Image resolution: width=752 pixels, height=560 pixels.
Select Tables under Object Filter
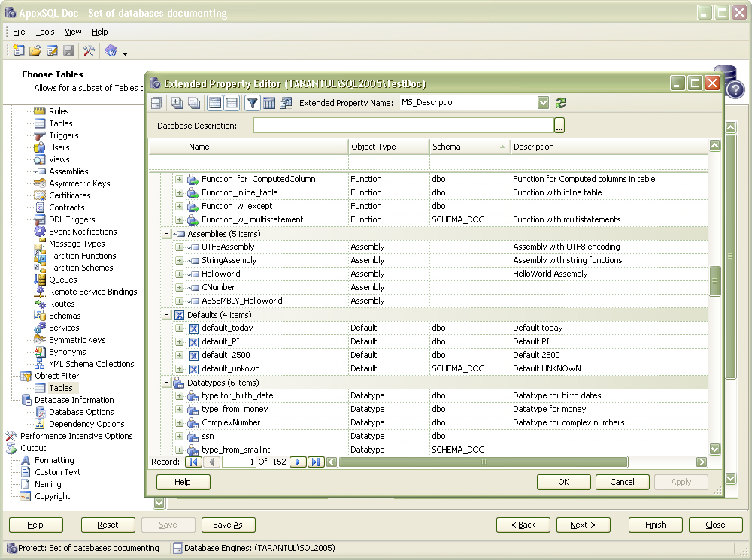click(x=61, y=388)
